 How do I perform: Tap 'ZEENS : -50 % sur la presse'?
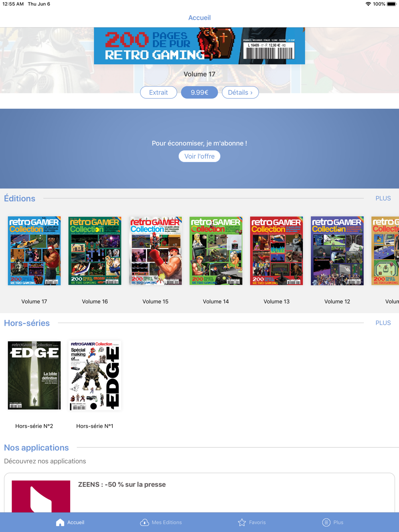pyautogui.click(x=122, y=485)
